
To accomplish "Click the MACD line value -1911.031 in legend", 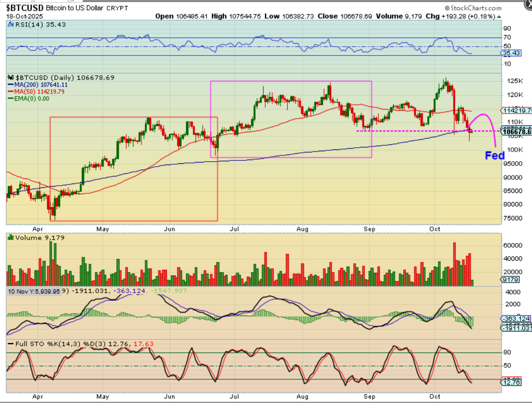I will pyautogui.click(x=90, y=291).
